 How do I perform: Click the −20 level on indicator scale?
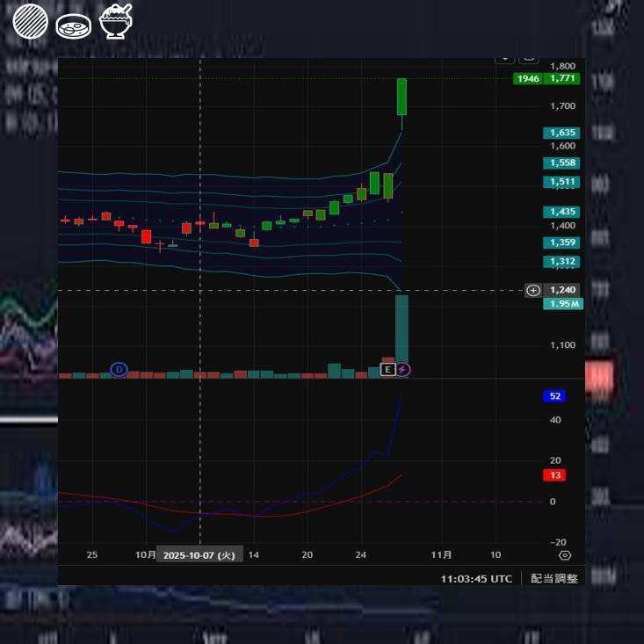coord(557,542)
